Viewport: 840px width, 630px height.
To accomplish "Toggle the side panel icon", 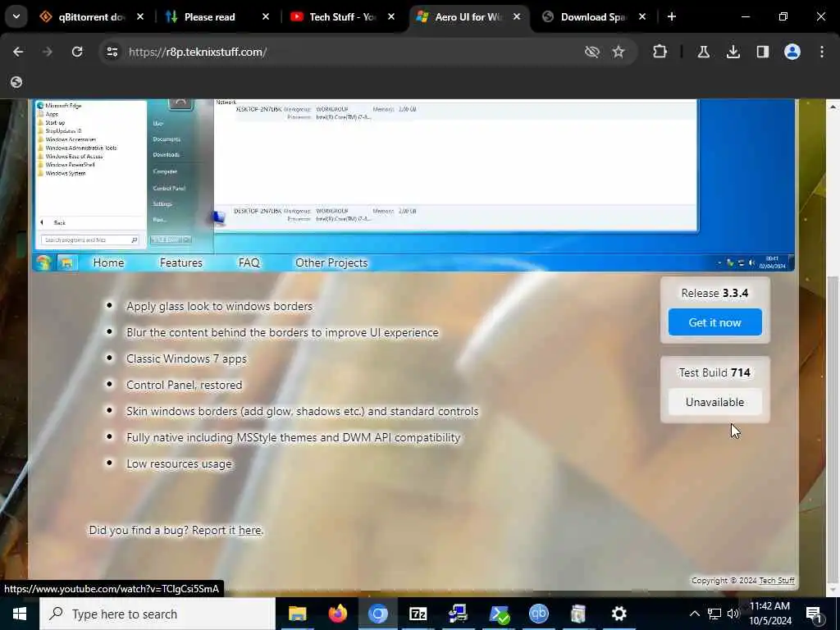I will point(763,52).
